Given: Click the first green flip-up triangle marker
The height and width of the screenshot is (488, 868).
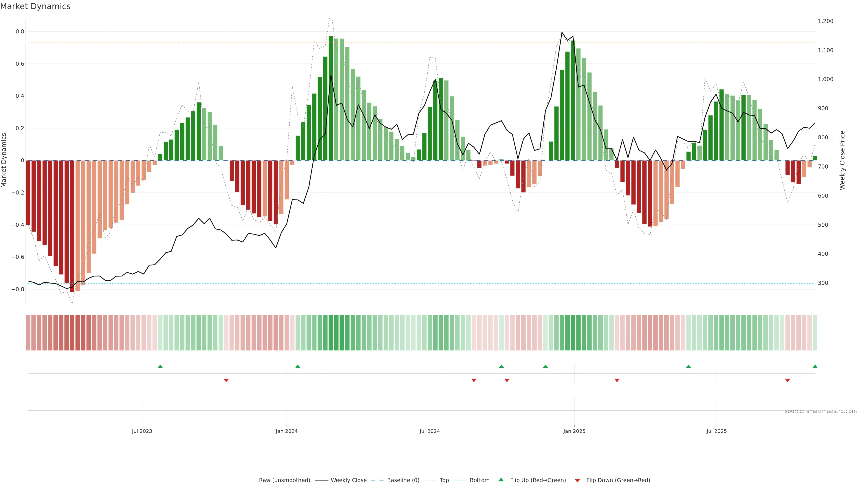Looking at the screenshot, I should tap(160, 366).
